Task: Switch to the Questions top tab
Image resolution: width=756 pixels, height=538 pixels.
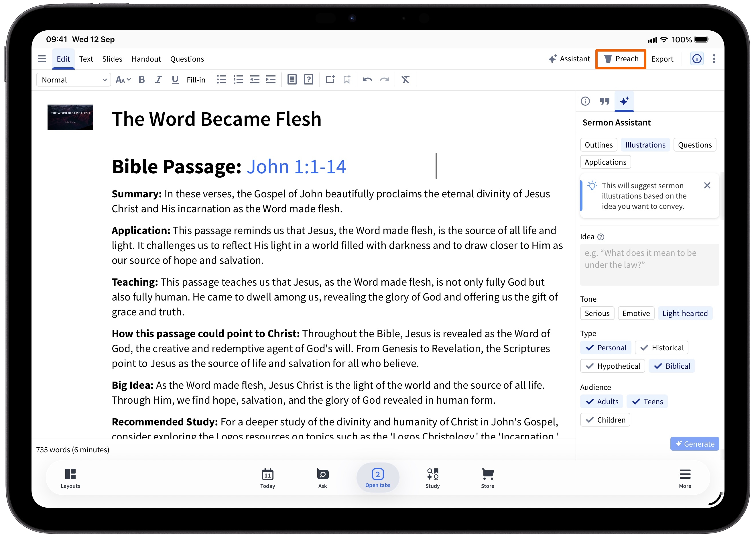Action: [187, 59]
